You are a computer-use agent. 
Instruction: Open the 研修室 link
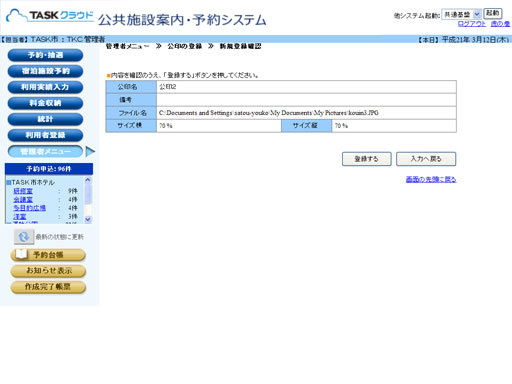23,191
